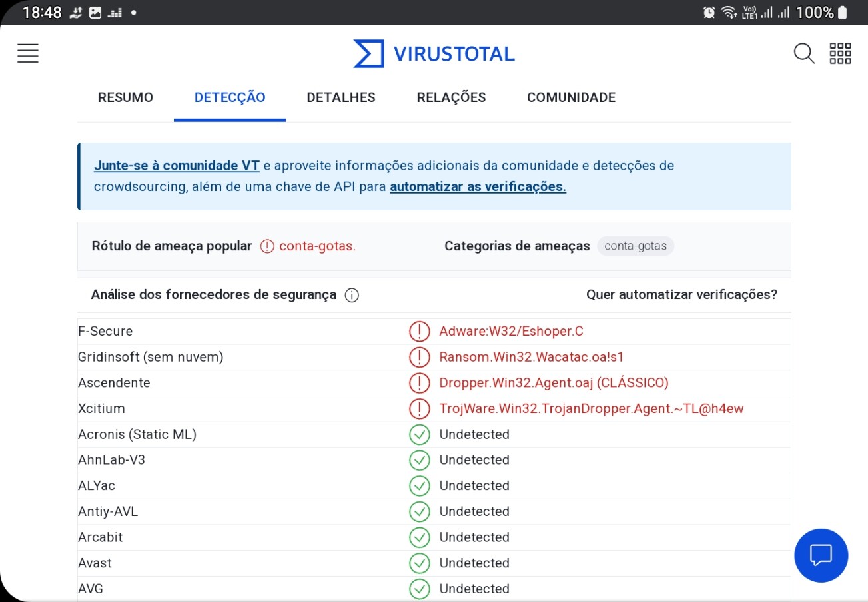Open the blue chat bubble button
868x602 pixels.
(x=821, y=555)
